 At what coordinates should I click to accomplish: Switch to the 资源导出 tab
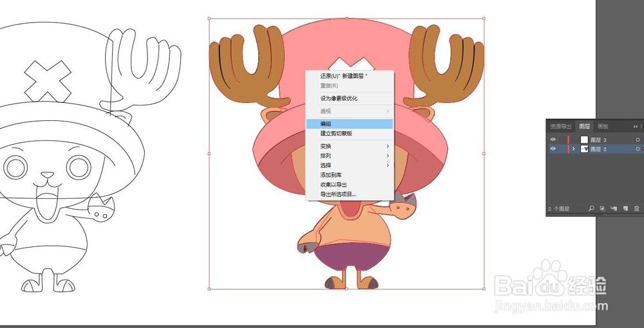(561, 126)
